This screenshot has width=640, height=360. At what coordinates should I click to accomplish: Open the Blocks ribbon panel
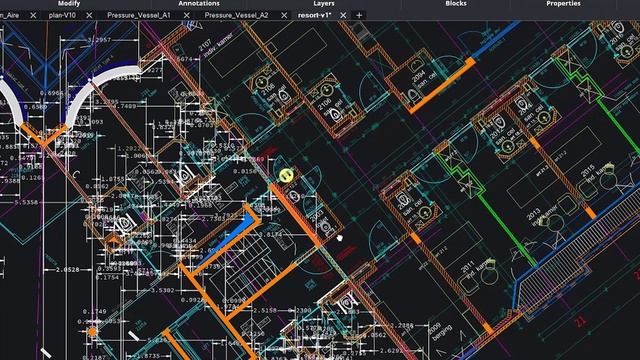[456, 3]
